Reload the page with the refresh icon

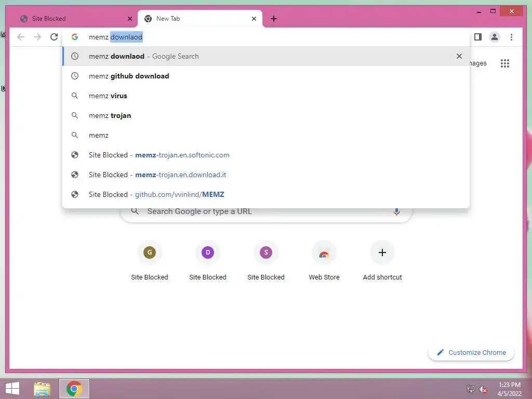(54, 37)
